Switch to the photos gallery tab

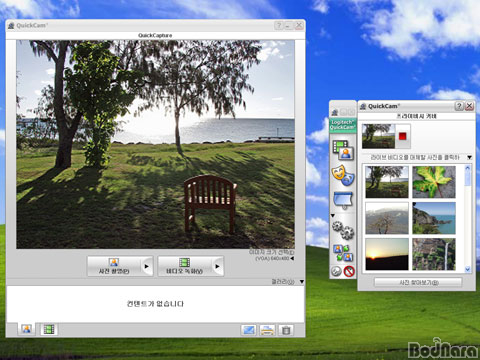27,329
